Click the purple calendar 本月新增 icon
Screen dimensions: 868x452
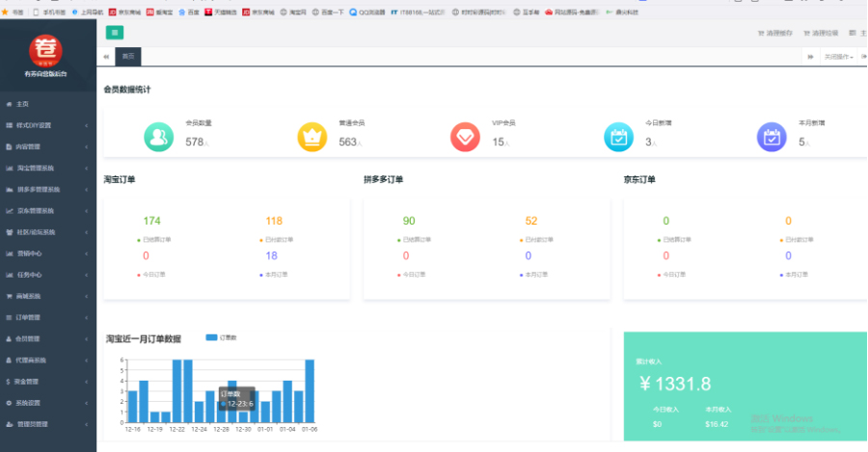(772, 138)
